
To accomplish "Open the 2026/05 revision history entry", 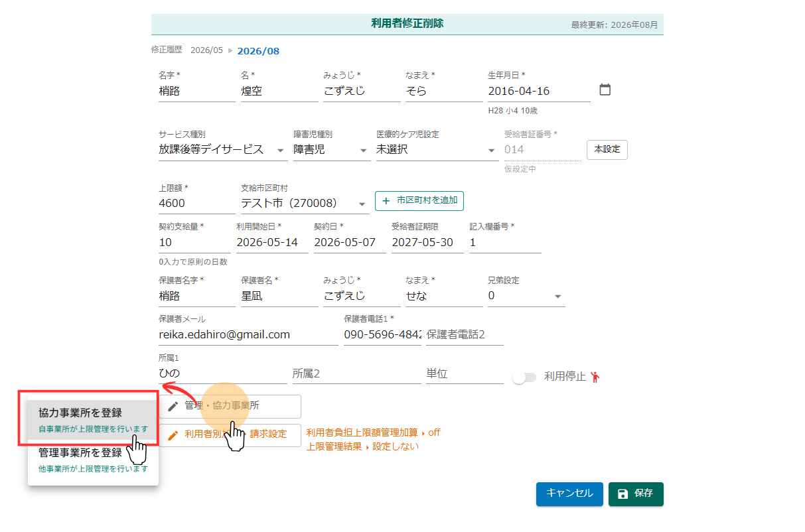I will tap(206, 50).
